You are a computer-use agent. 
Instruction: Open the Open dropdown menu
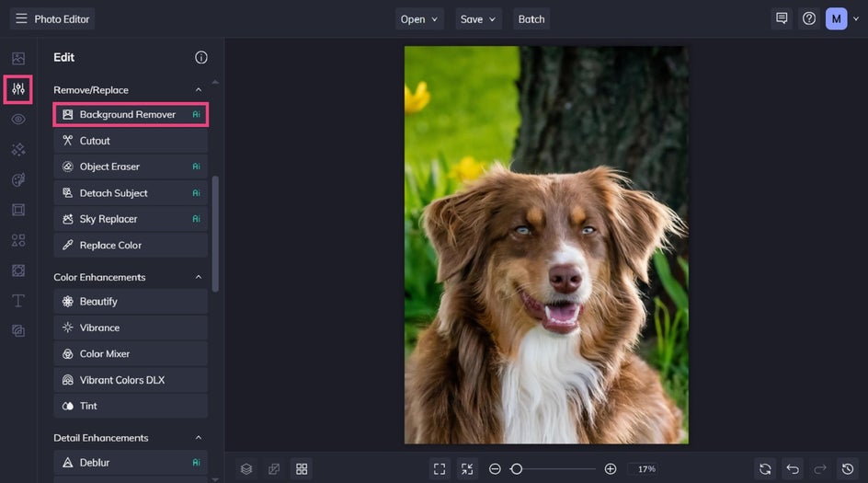tap(419, 18)
